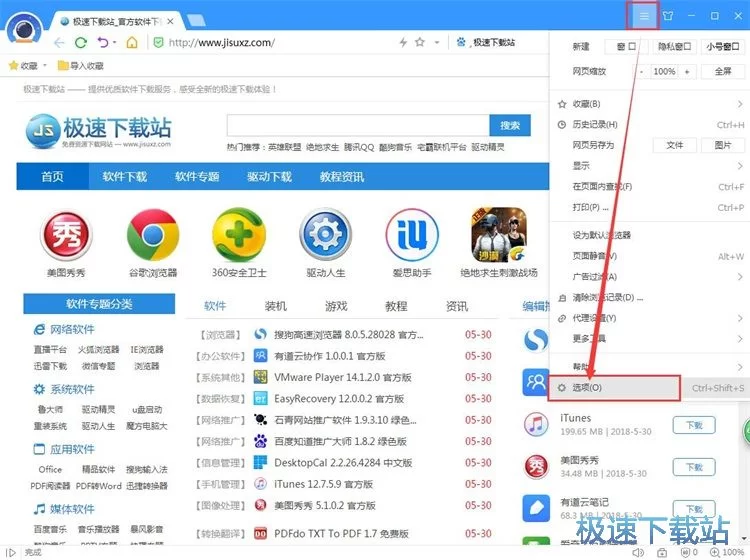This screenshot has width=750, height=560.
Task: Expand the 更多工具 submenu
Action: point(648,339)
